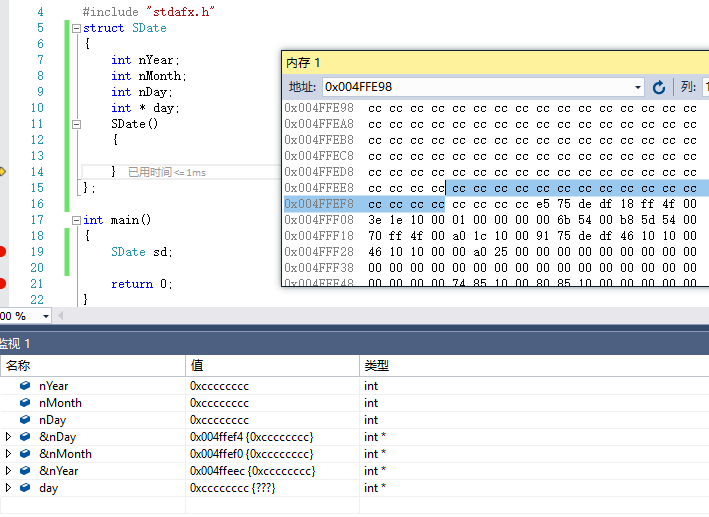Click the nDay variable cube icon

click(x=25, y=419)
